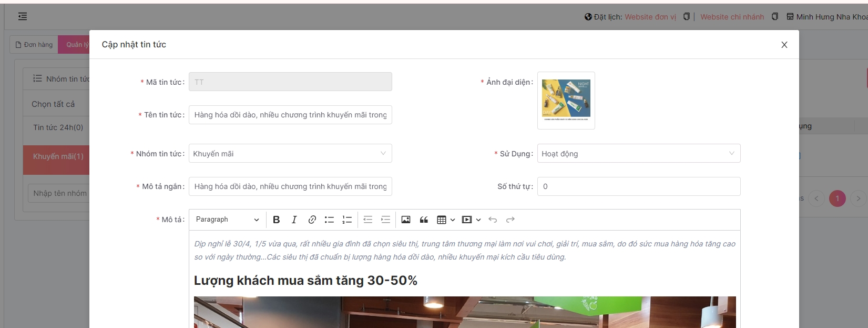Click the insert table icon
The height and width of the screenshot is (328, 868).
pos(442,220)
